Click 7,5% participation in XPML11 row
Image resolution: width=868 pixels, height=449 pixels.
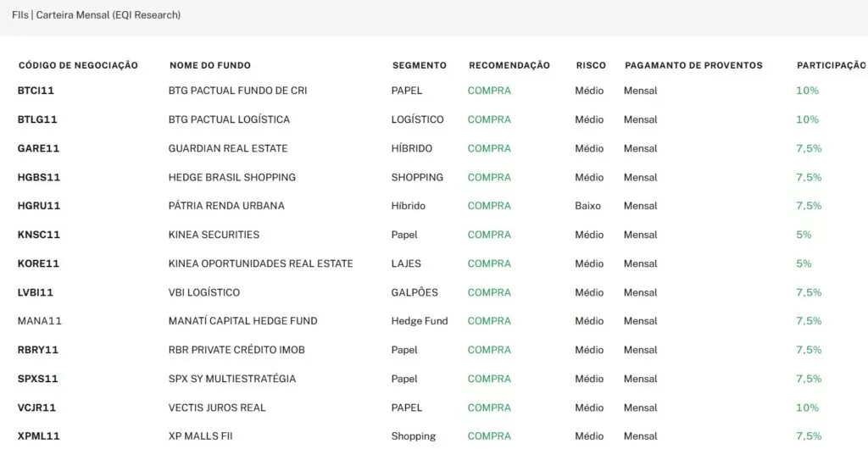pos(809,436)
